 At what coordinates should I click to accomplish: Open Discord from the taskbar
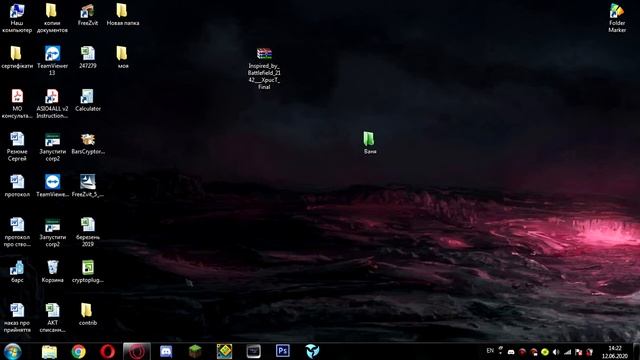click(166, 351)
